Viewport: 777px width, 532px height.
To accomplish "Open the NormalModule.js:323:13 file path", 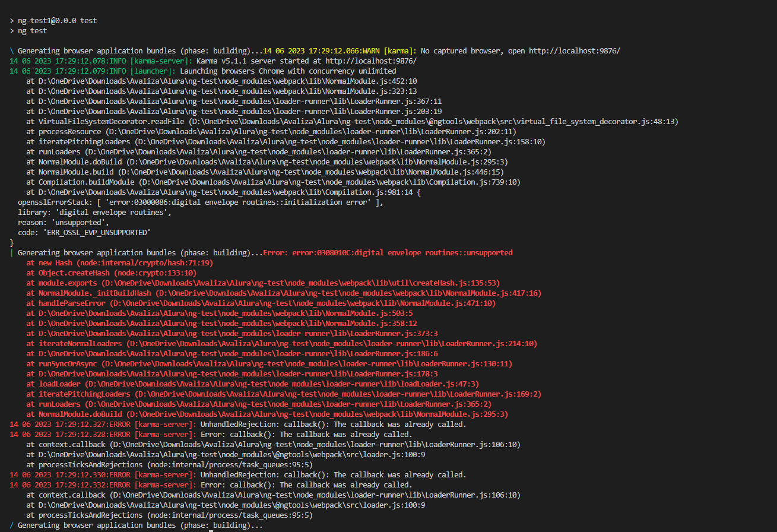I will coord(228,91).
